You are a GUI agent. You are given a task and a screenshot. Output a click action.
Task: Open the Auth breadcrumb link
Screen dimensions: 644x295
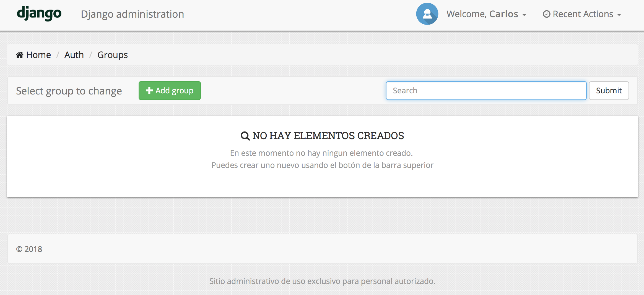click(x=74, y=55)
